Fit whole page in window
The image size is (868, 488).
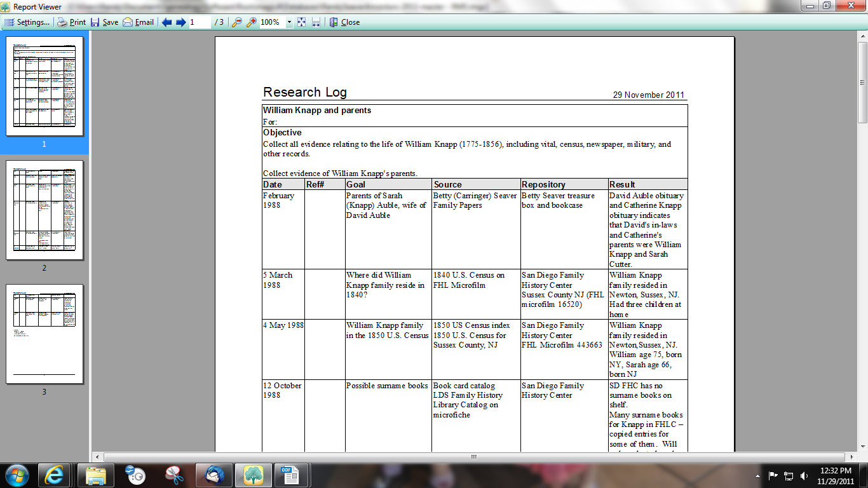(x=301, y=22)
